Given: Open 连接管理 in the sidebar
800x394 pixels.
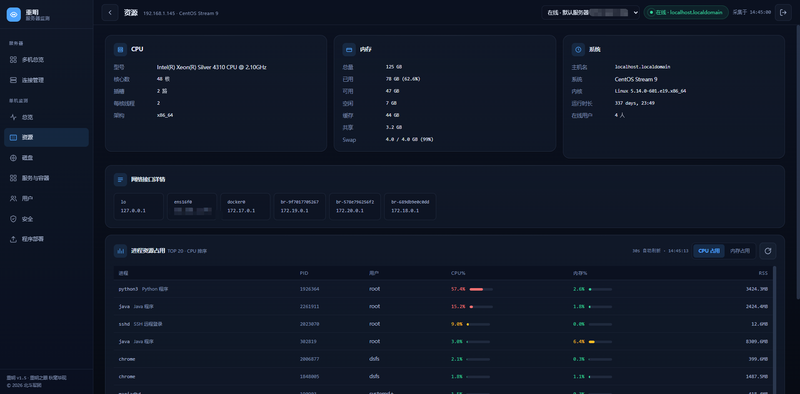Looking at the screenshot, I should [46, 80].
